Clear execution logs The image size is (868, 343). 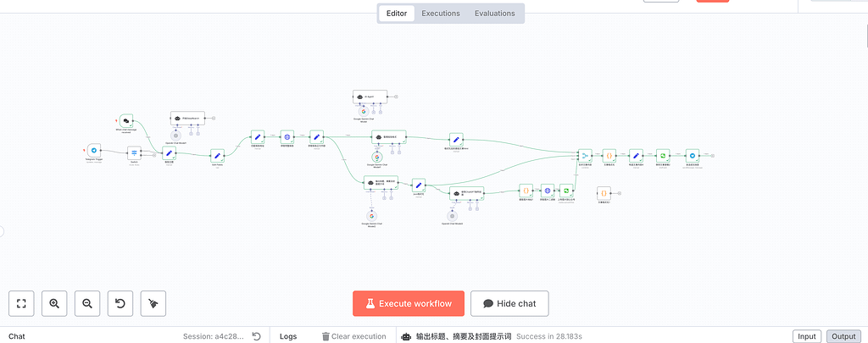(x=354, y=336)
